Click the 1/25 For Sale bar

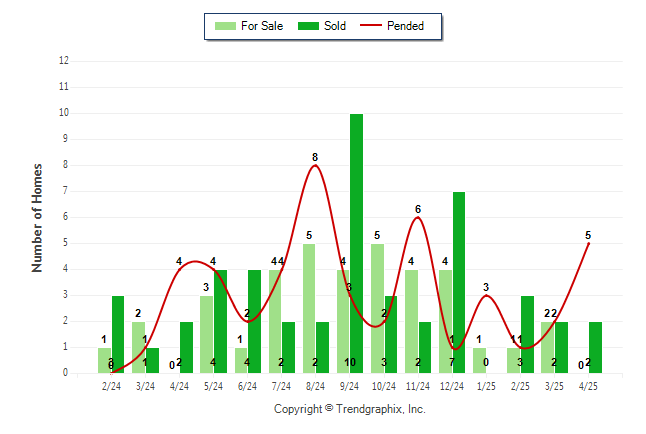pyautogui.click(x=479, y=360)
